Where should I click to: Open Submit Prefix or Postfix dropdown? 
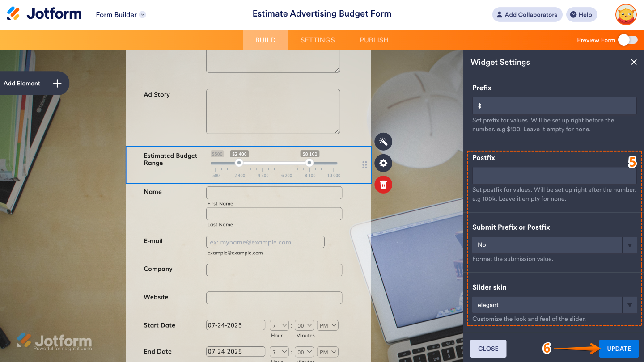[554, 245]
